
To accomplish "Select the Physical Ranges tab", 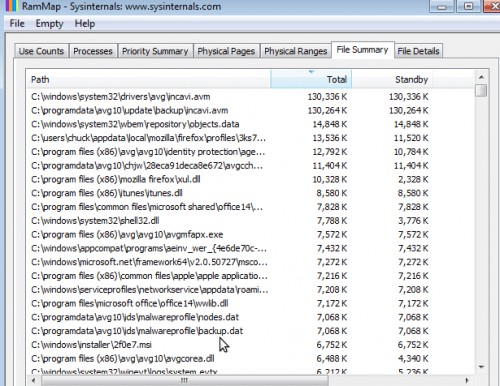I will [x=296, y=51].
